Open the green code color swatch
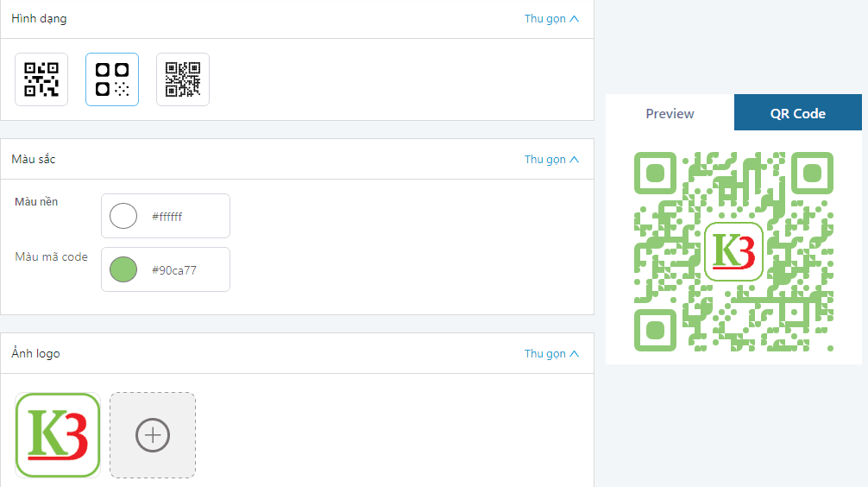868x487 pixels. (x=123, y=269)
